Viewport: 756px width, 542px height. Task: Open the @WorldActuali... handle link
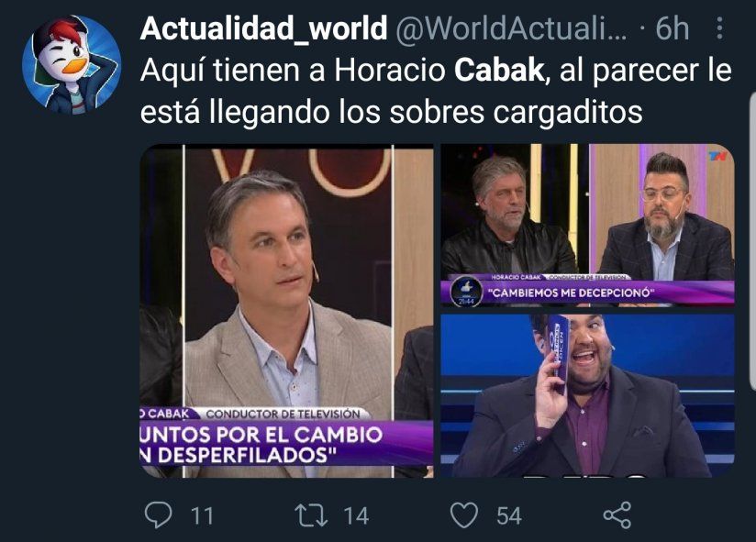coord(512,28)
